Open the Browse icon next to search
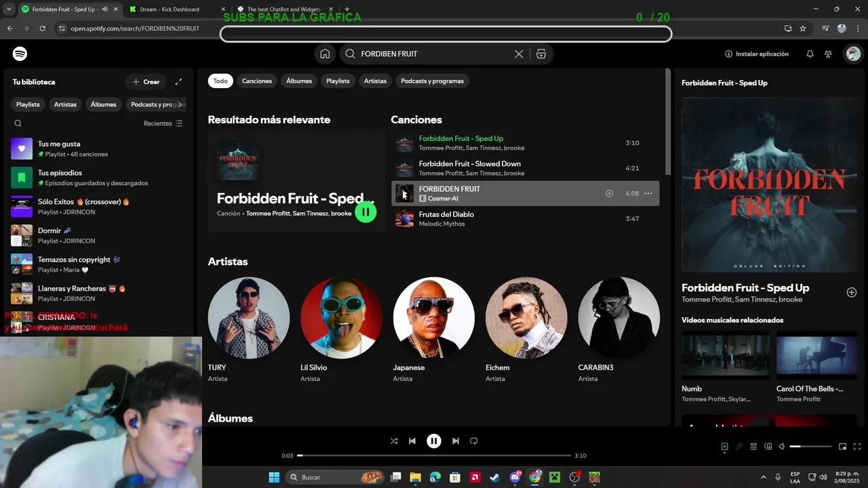The image size is (868, 488). click(541, 54)
